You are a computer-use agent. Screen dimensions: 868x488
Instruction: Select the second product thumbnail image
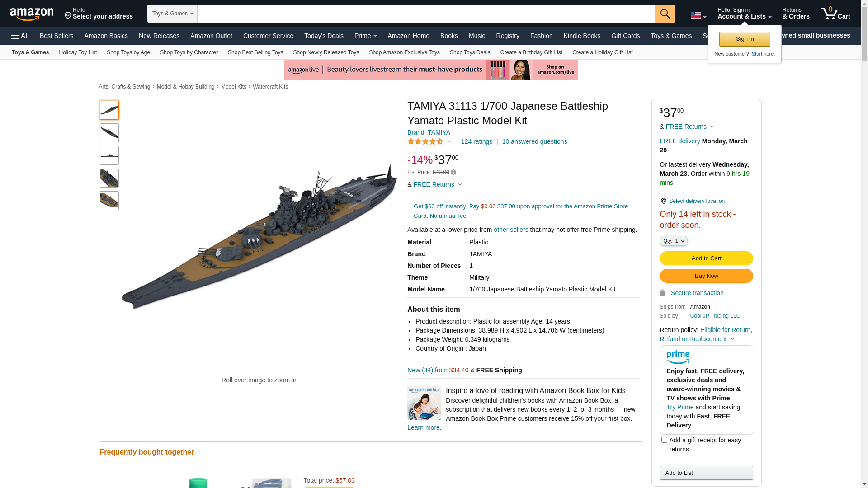(x=109, y=133)
